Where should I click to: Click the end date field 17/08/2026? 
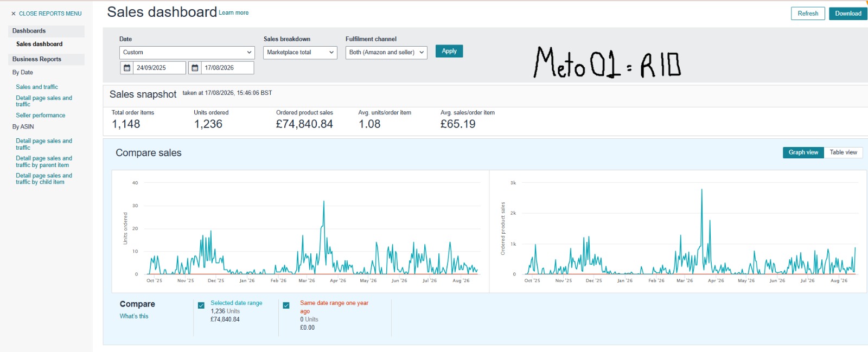point(227,68)
